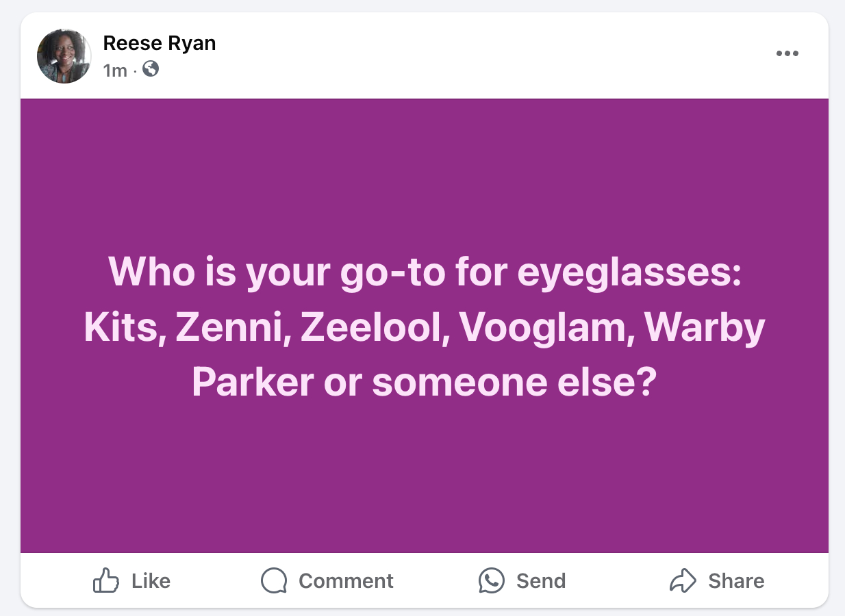
Task: Click the WhatsApp Send icon
Action: click(492, 581)
